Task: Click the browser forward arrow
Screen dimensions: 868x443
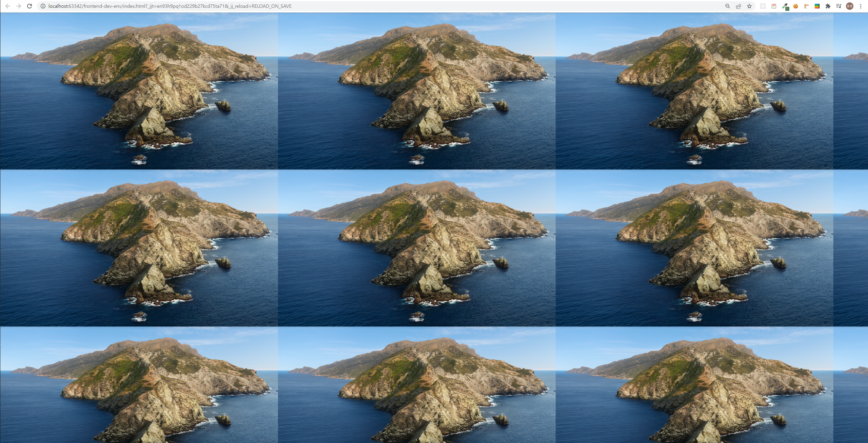Action: (x=19, y=6)
